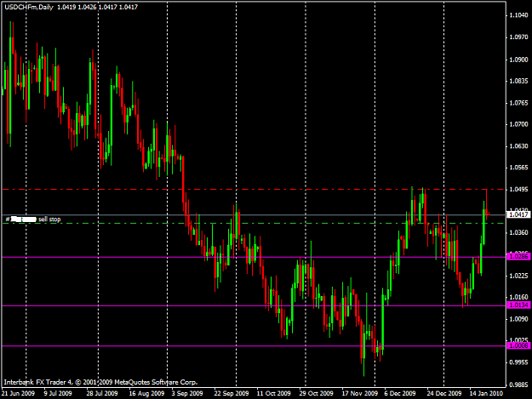
Task: Click the 1.0765 price axis label
Action: (x=518, y=103)
